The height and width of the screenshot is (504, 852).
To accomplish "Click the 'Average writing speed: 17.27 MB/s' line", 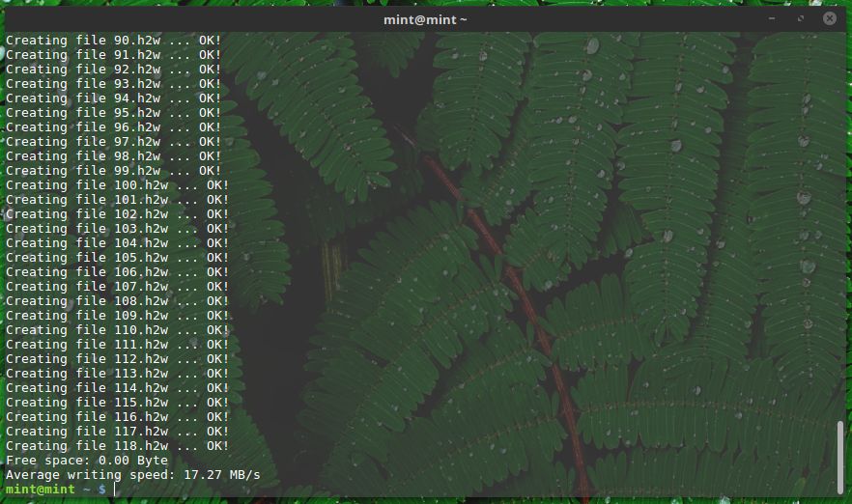I will (x=133, y=475).
